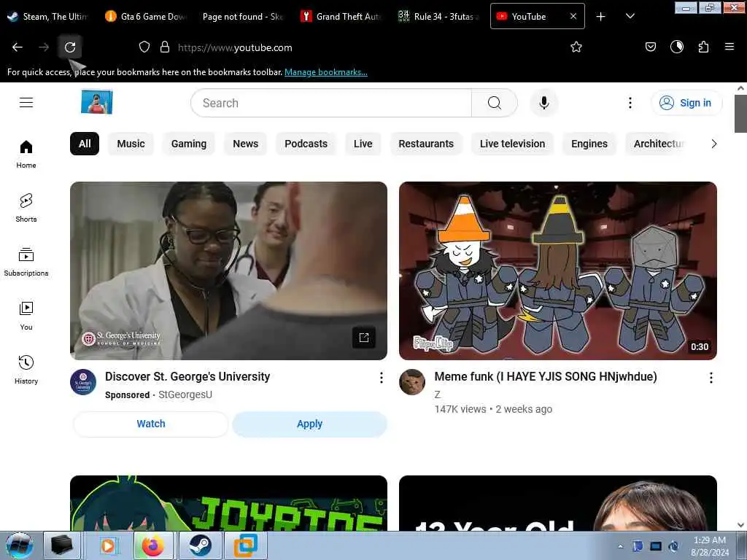
Task: Reload the current YouTube page
Action: tap(70, 47)
